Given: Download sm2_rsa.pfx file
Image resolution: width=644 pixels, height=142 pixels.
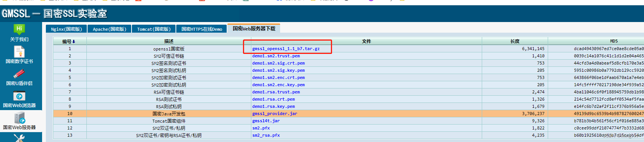Looking at the screenshot, I should (266, 135).
